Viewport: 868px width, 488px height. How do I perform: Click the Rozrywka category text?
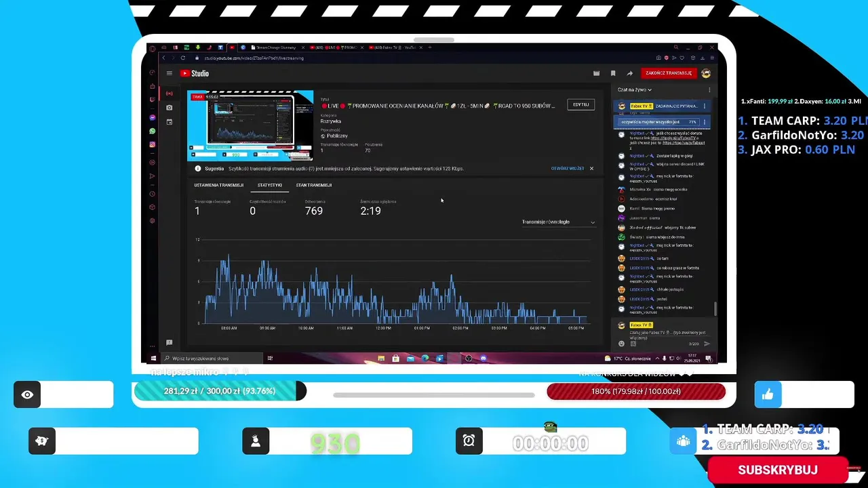tap(331, 121)
